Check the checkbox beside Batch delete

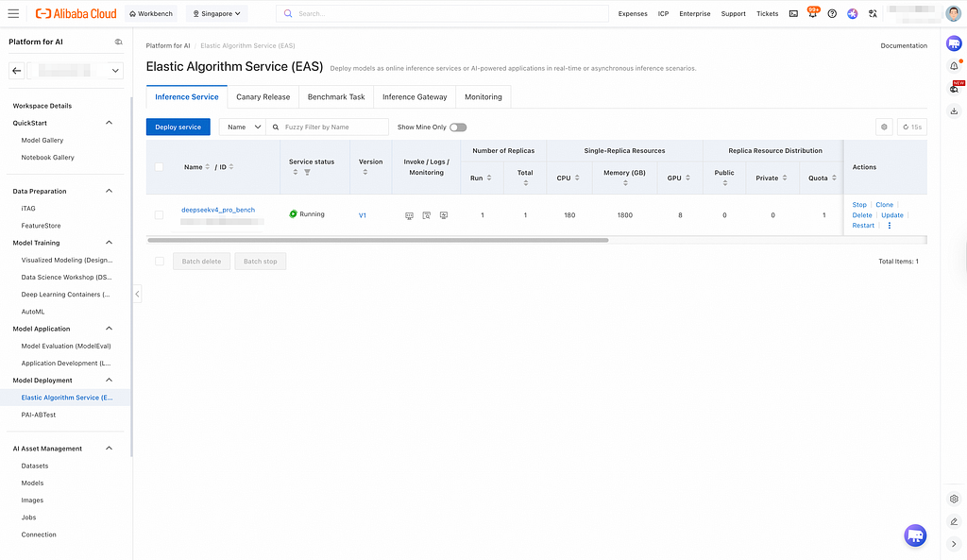(160, 262)
